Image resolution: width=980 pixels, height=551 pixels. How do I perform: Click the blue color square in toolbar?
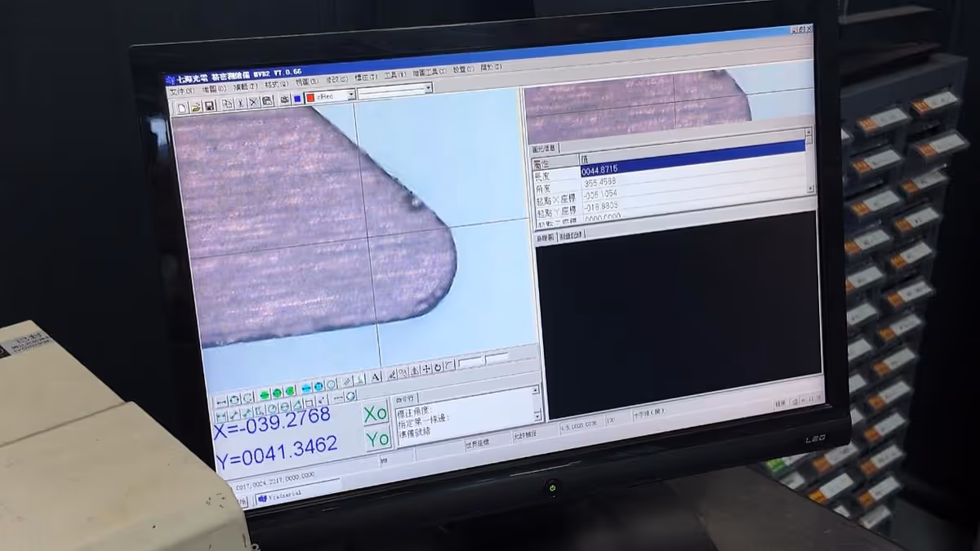pyautogui.click(x=297, y=99)
